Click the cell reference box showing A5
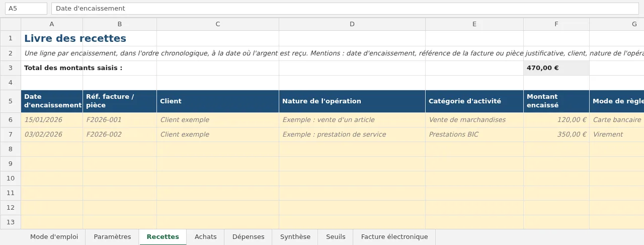The width and height of the screenshot is (644, 245). pos(26,9)
